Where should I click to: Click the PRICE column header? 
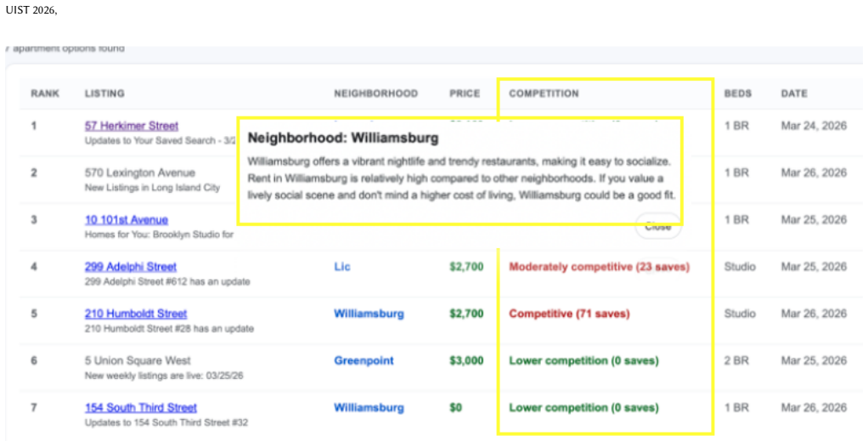[x=465, y=93]
